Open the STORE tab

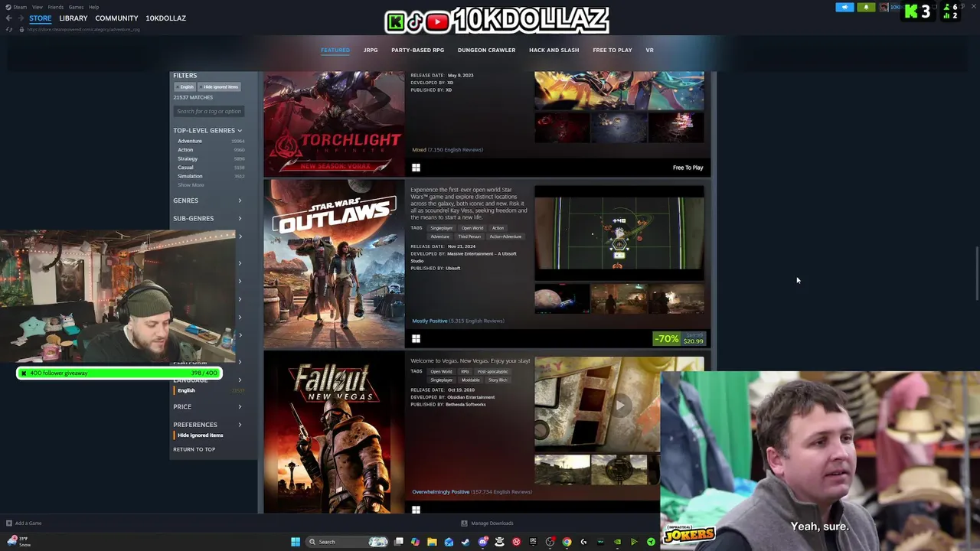[x=41, y=18]
